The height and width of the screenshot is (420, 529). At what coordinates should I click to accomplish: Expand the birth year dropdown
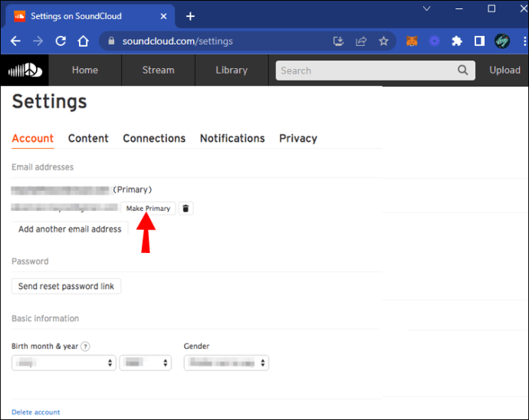[145, 363]
